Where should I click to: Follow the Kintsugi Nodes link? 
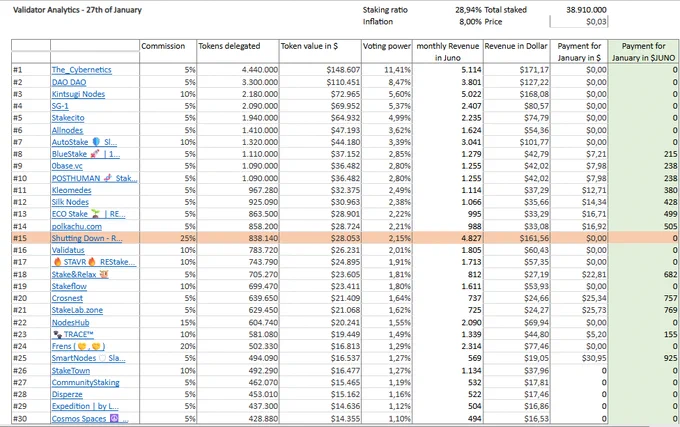click(x=78, y=94)
